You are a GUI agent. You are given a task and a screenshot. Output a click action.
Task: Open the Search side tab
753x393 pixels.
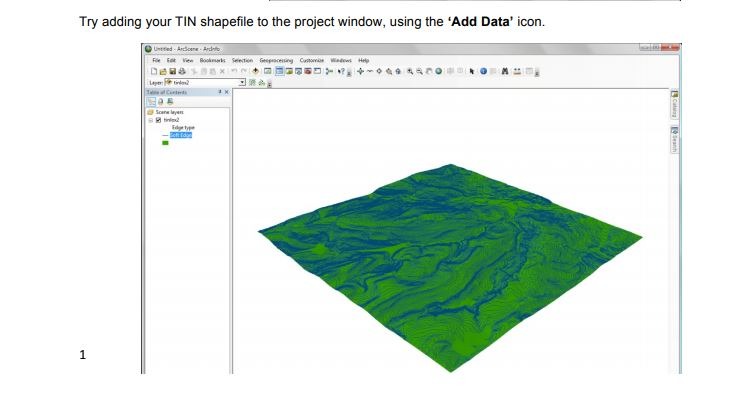pos(675,139)
